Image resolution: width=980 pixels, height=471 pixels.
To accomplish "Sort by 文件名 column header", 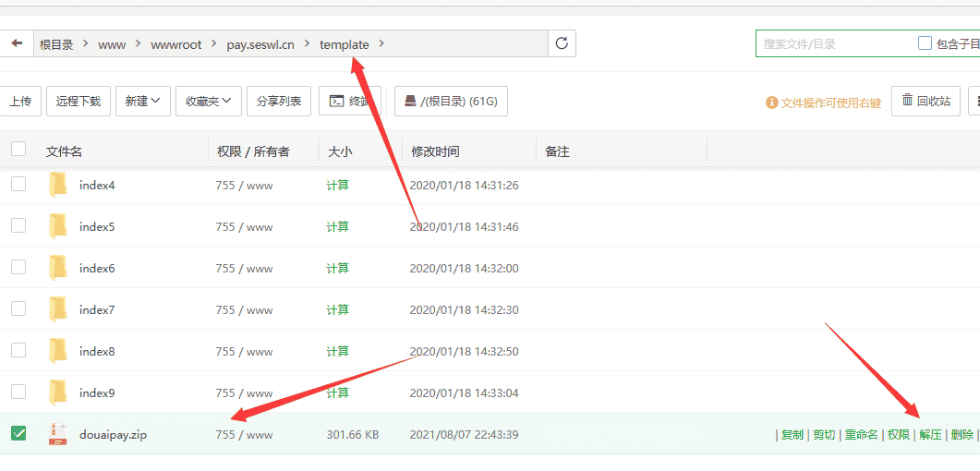I will tap(64, 151).
